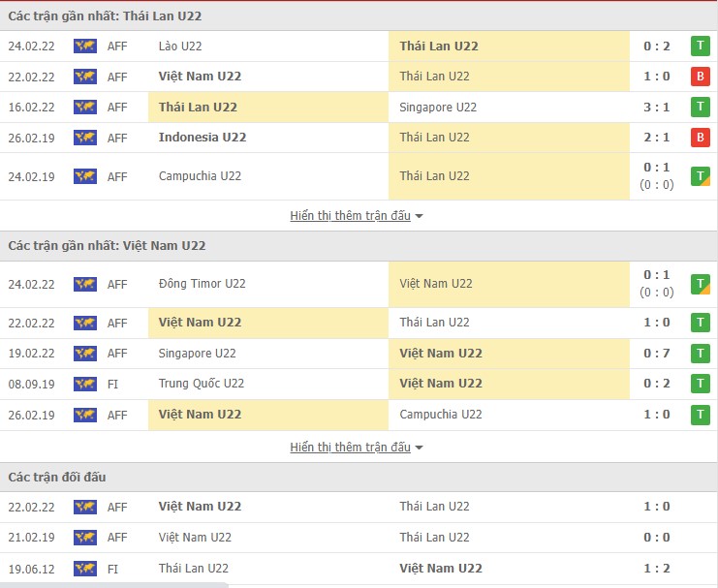Click flag icon in 08.09.19 Trung Quốc U22 row
This screenshot has height=588, width=718.
(x=85, y=384)
